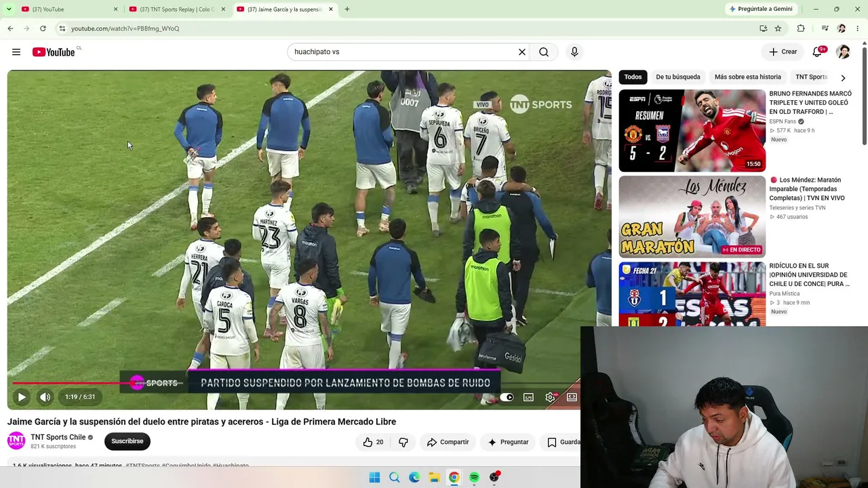Viewport: 868px width, 488px height.
Task: Open the video player settings gear
Action: [x=550, y=397]
